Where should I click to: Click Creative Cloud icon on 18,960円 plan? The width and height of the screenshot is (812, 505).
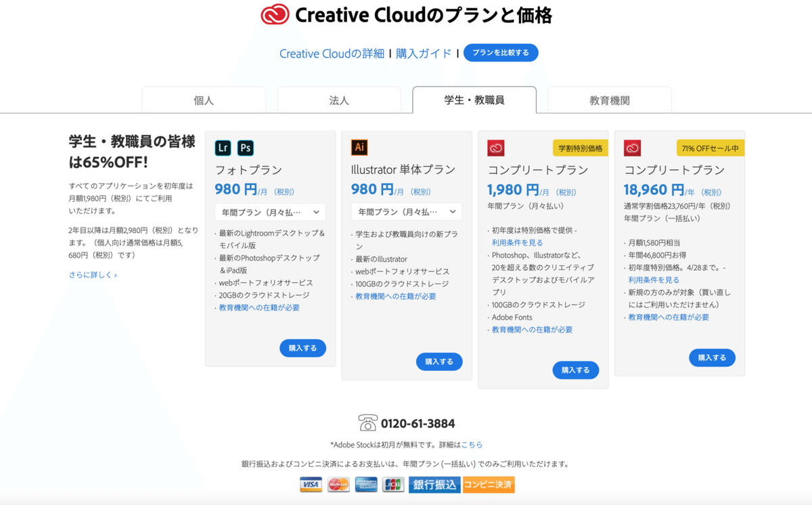pos(633,148)
